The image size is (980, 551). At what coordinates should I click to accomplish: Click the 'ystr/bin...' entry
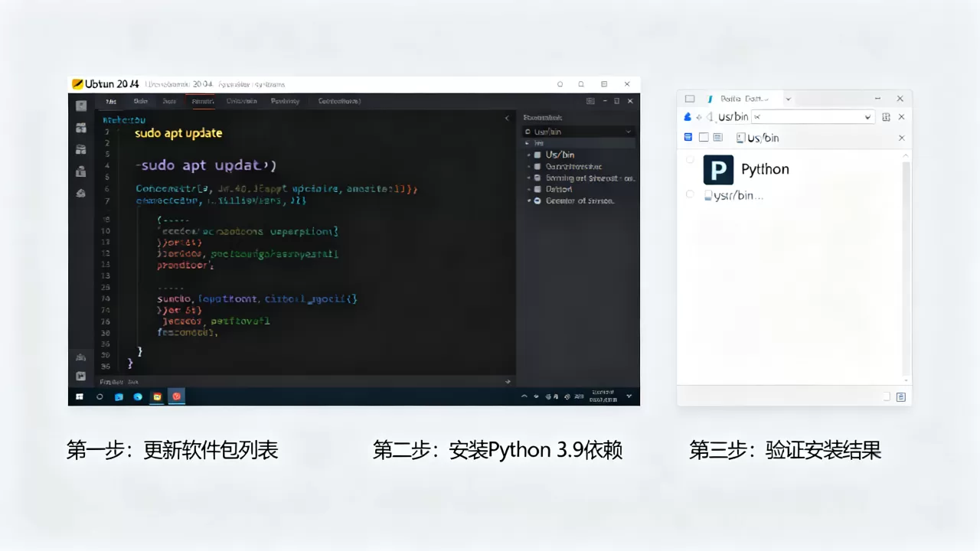point(734,195)
